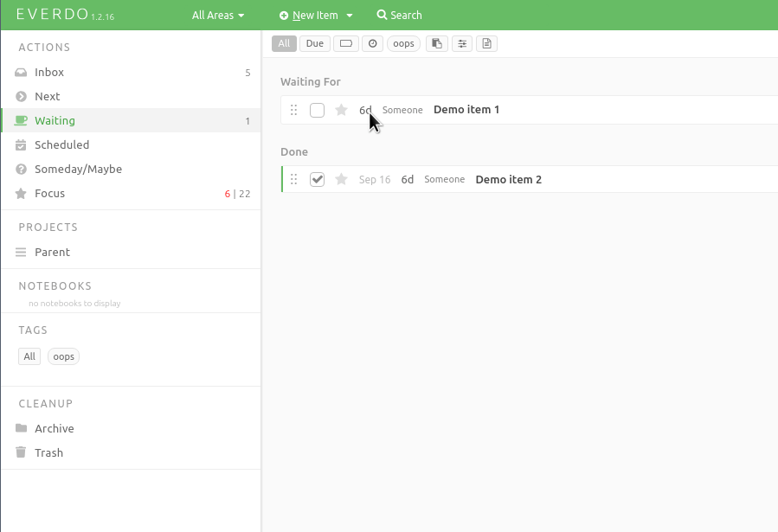Open the Trash in Cleanup section
This screenshot has width=778, height=532.
pyautogui.click(x=48, y=452)
